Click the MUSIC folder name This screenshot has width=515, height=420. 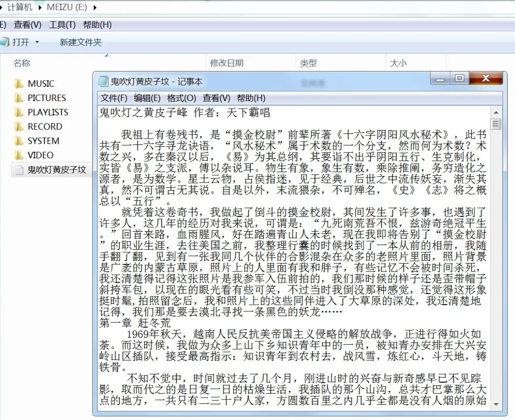tap(41, 84)
